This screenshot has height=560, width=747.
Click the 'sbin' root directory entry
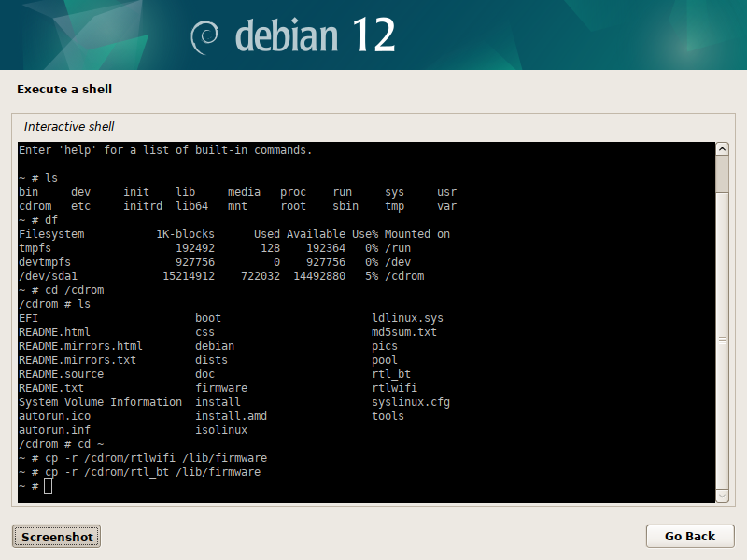pyautogui.click(x=345, y=205)
